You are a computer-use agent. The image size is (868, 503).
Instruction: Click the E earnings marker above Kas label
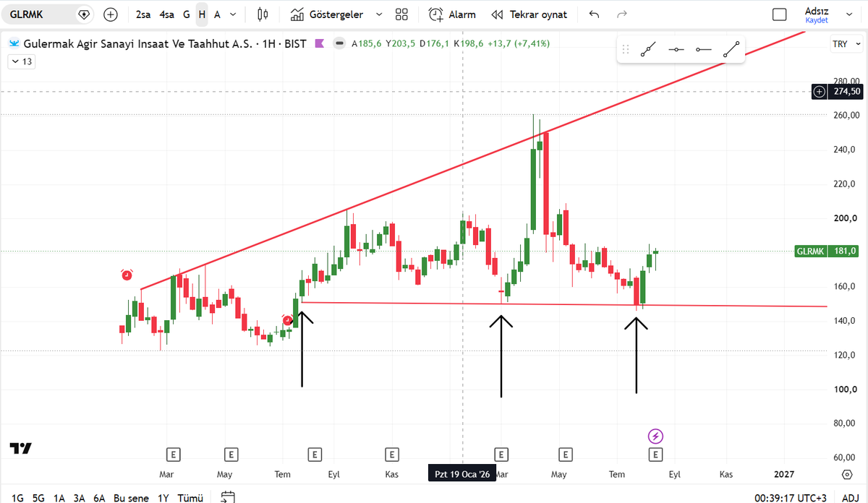[x=391, y=455]
